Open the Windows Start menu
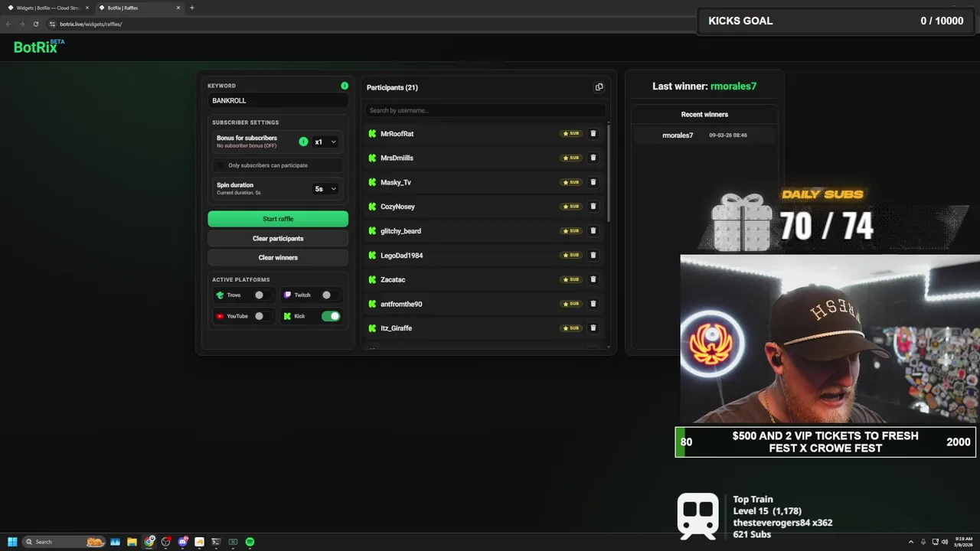 point(12,542)
